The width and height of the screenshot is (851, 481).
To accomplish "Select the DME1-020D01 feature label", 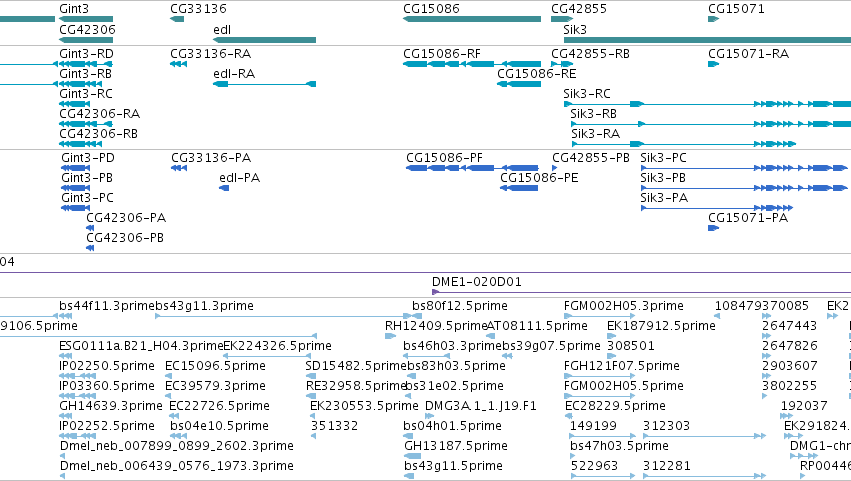I will (477, 282).
